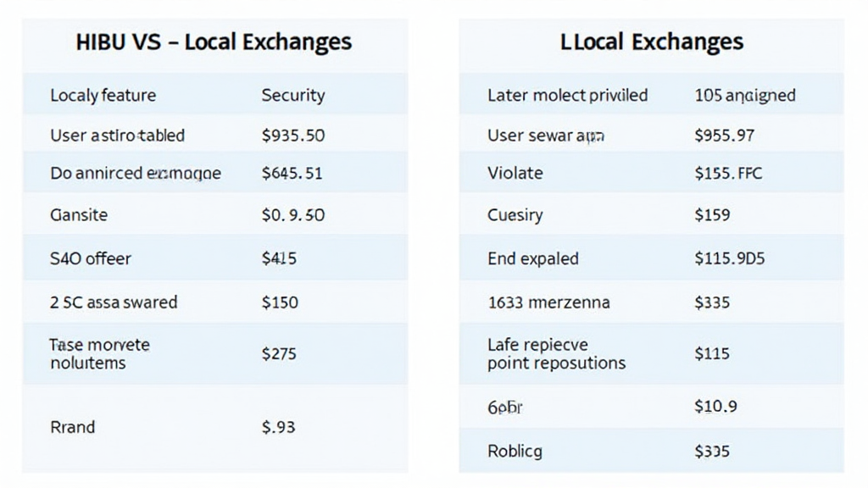Select the "Cuesiry" row label

click(x=515, y=215)
